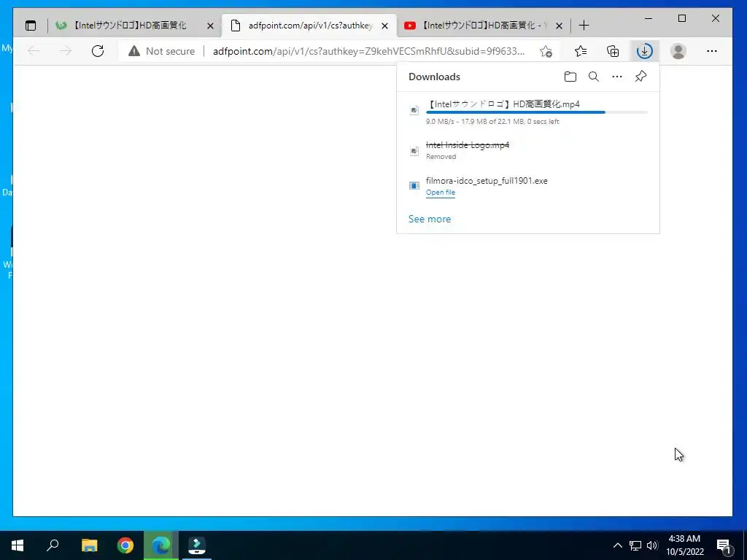
Task: Search downloads in Downloads panel
Action: point(594,77)
